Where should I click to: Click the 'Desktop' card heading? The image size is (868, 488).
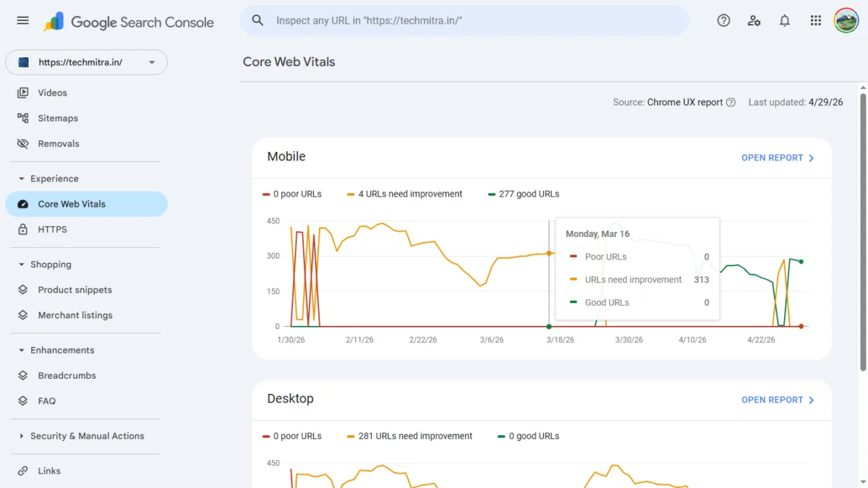pyautogui.click(x=290, y=398)
